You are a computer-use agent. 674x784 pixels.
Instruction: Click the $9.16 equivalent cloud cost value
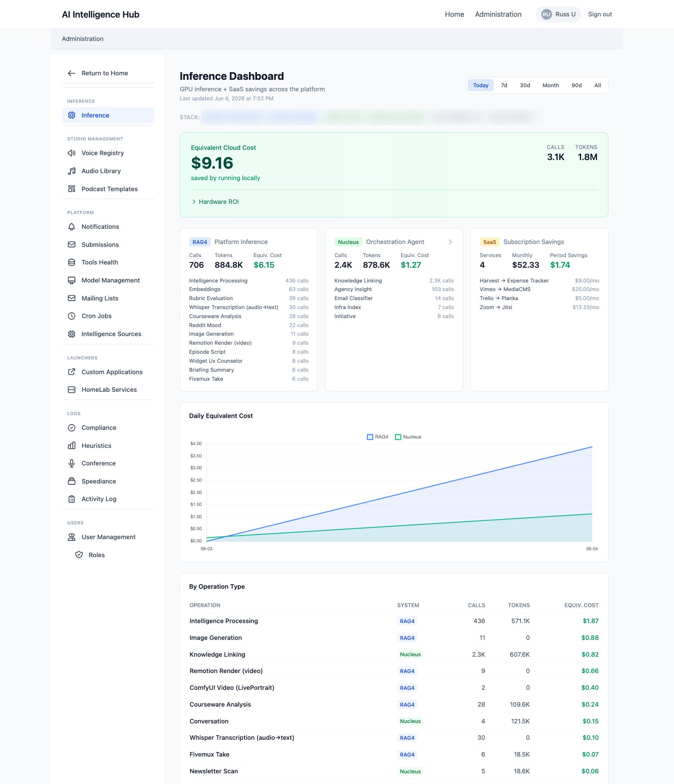pos(212,163)
